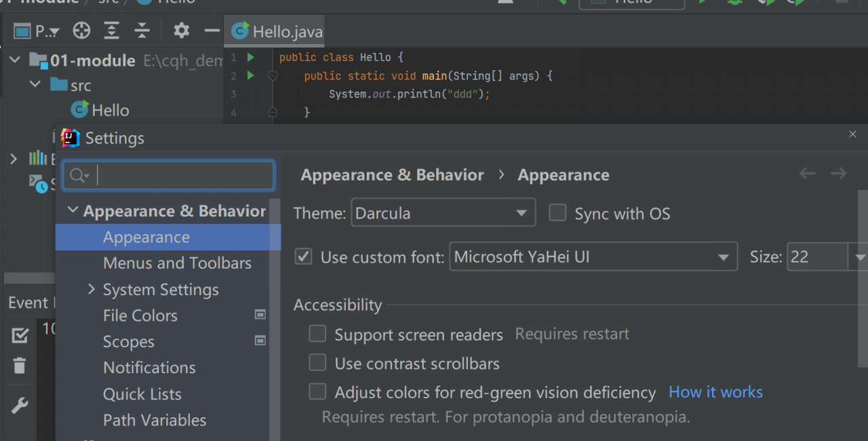The height and width of the screenshot is (441, 868).
Task: Open the Project panel gear options
Action: (x=181, y=31)
